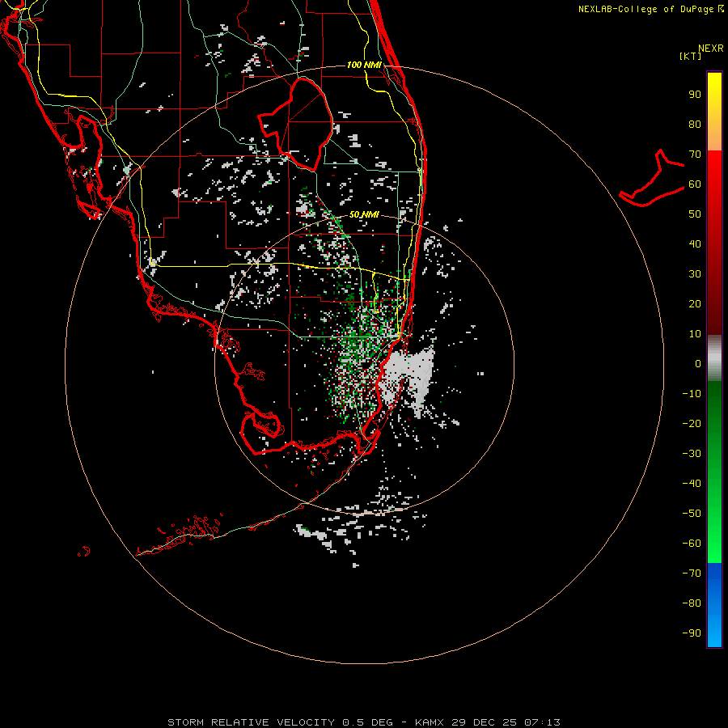The image size is (728, 728).
Task: Click the [KT] units label
Action: click(x=690, y=56)
